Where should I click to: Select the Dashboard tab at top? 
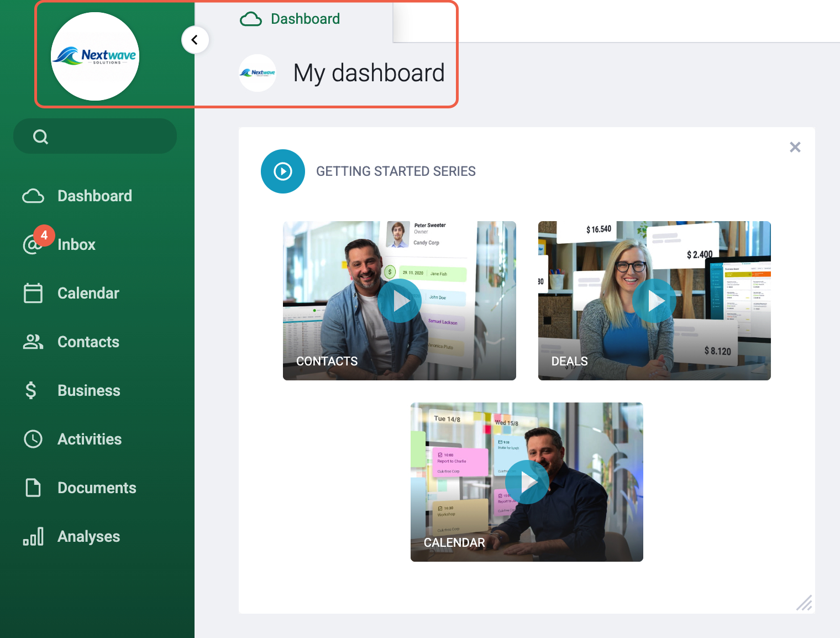tap(290, 19)
